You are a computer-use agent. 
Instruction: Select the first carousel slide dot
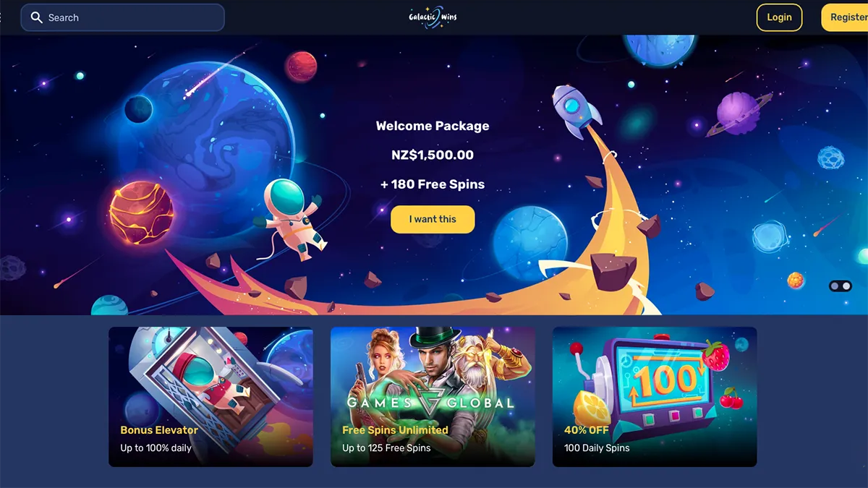[x=835, y=286]
